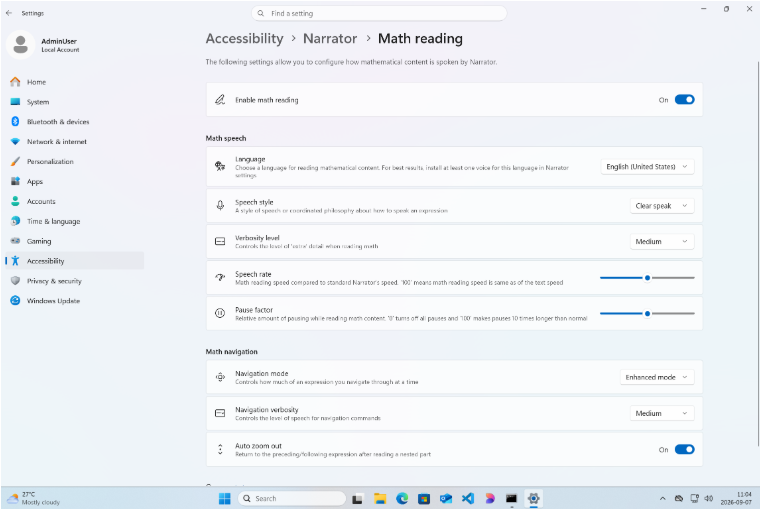Disable the Auto zoom out toggle
Screen dimensions: 760x511
point(684,449)
